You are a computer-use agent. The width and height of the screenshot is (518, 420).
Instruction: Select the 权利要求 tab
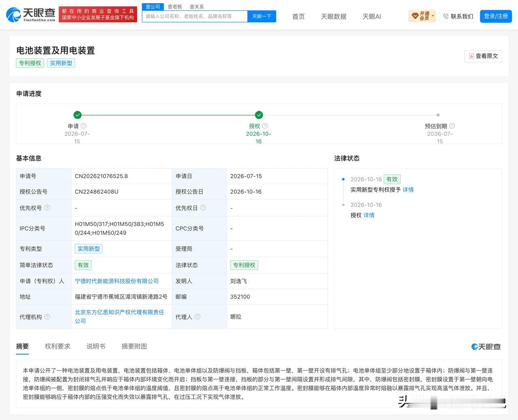pyautogui.click(x=57, y=346)
